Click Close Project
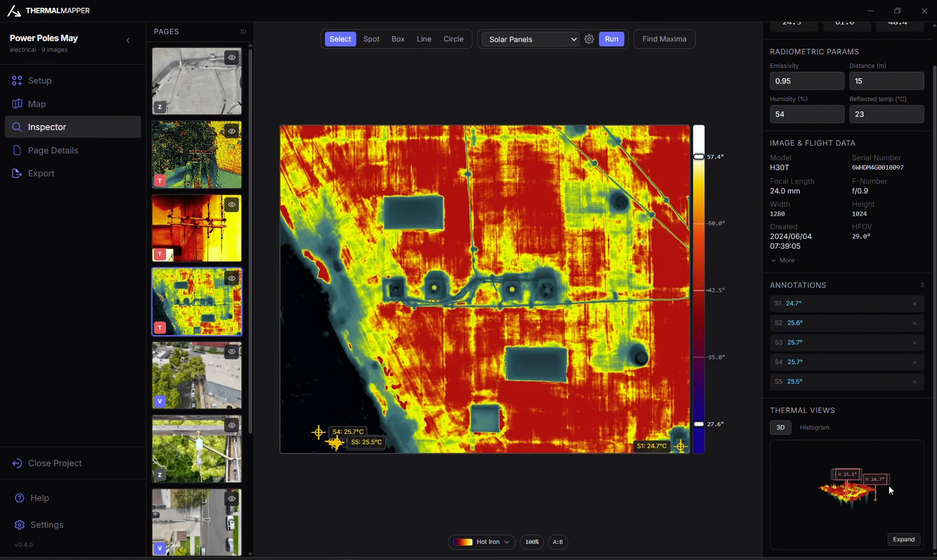 73,463
